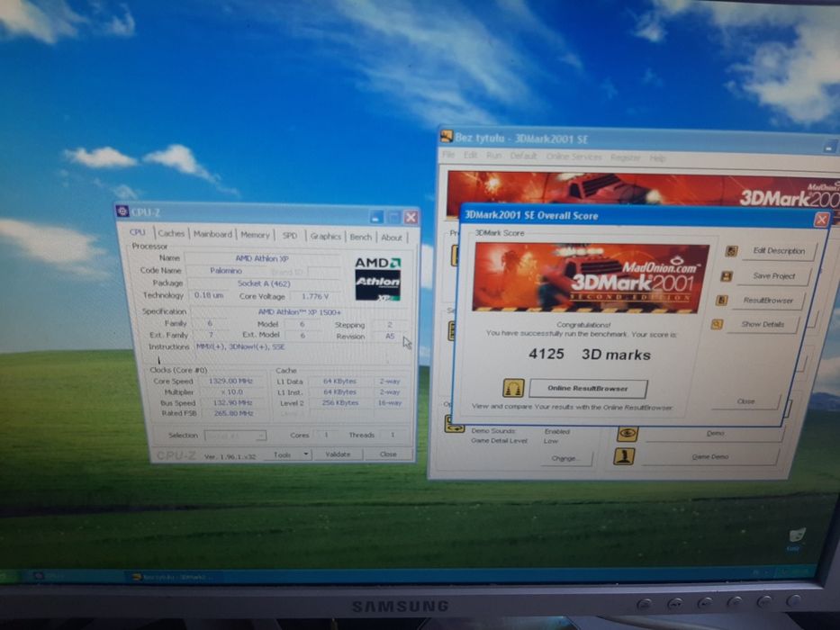Click the Save Project floppy icon

[x=727, y=276]
